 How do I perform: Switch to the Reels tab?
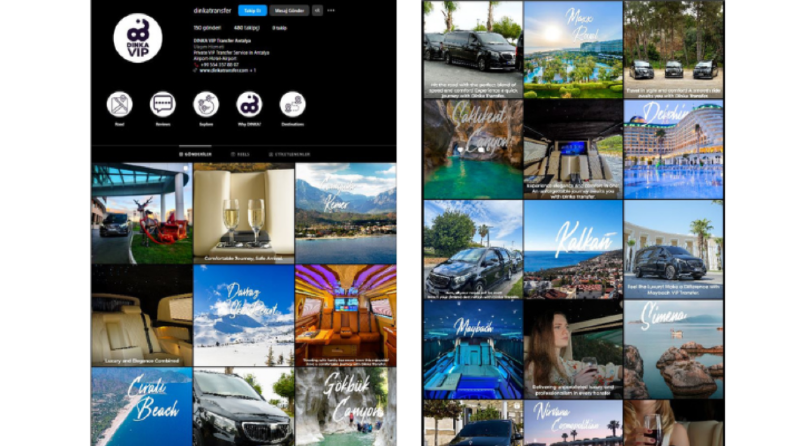click(x=240, y=154)
